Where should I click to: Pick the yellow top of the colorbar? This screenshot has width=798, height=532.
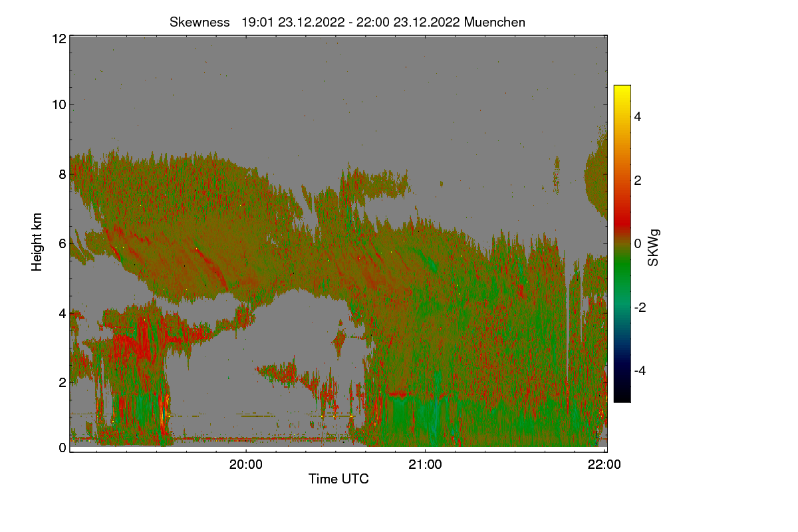pyautogui.click(x=622, y=92)
